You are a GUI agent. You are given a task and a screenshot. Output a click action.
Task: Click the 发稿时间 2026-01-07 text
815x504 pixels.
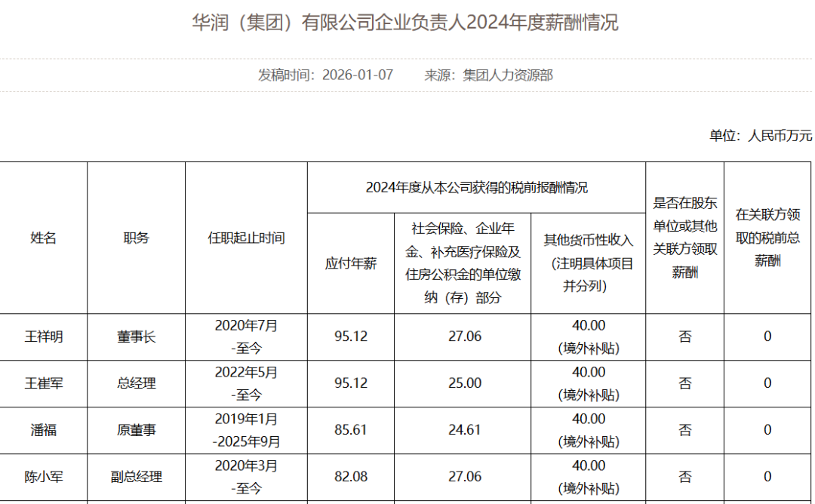point(325,75)
